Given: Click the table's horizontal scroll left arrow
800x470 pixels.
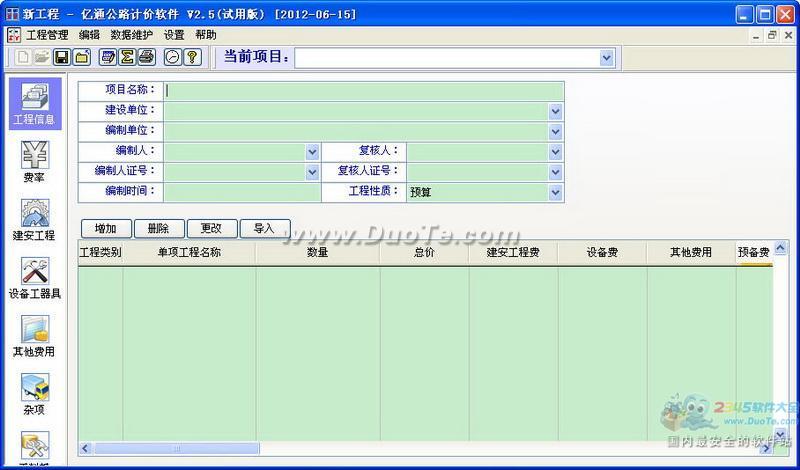Looking at the screenshot, I should tap(85, 449).
